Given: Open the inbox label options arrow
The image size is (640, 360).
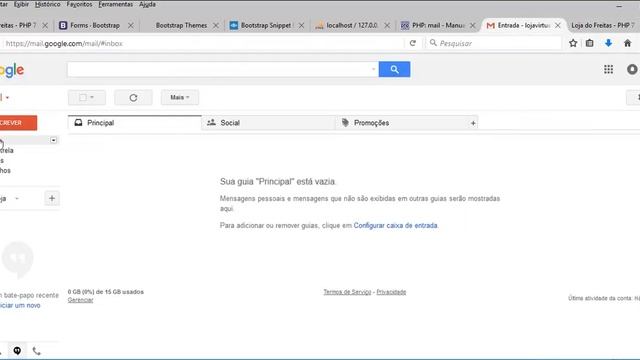Looking at the screenshot, I should (53, 140).
